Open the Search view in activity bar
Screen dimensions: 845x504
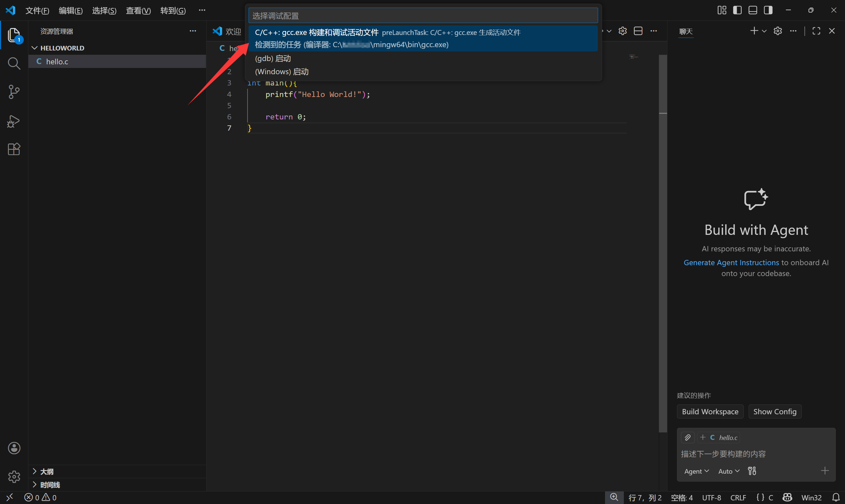tap(14, 63)
